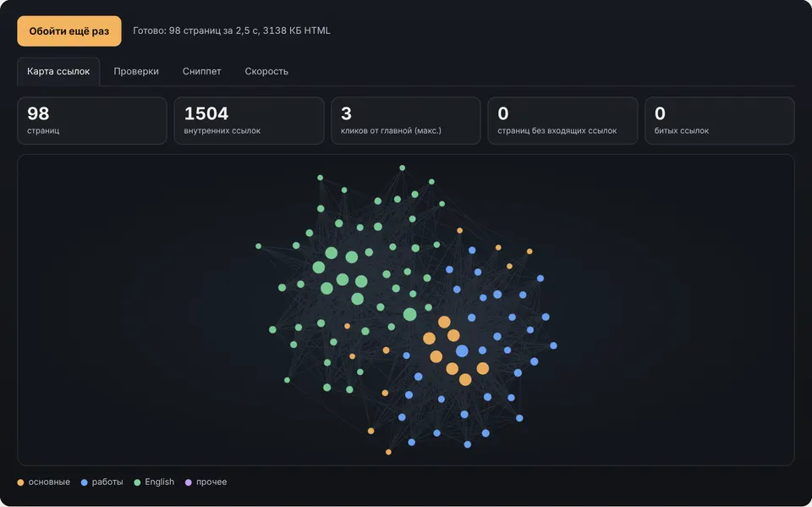Click the "битых ссылок" stat
812x507 pixels.
coord(720,121)
